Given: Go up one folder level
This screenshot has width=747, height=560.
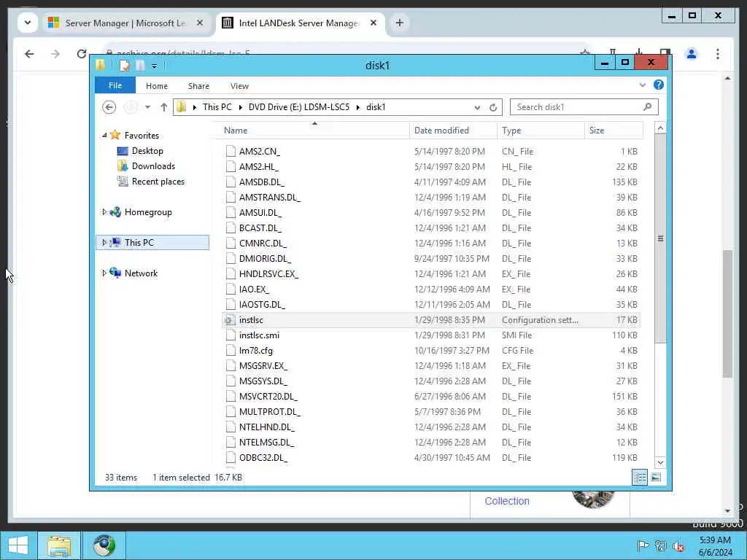Looking at the screenshot, I should (x=164, y=107).
